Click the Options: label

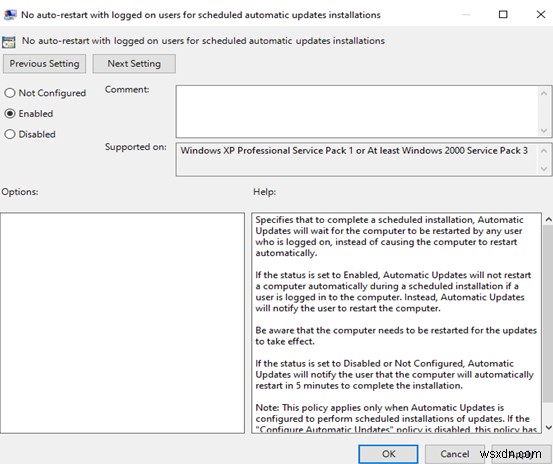click(x=20, y=192)
